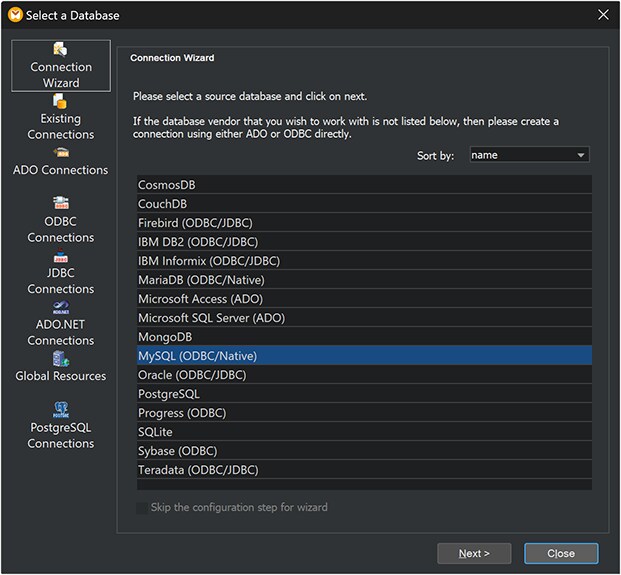
Task: Click the Global Resources label
Action: pos(61,376)
